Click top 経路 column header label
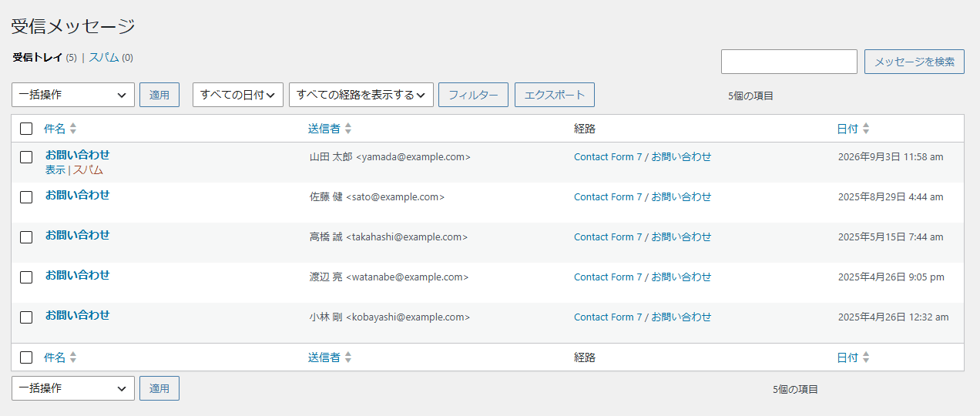This screenshot has width=980, height=416. (x=585, y=129)
